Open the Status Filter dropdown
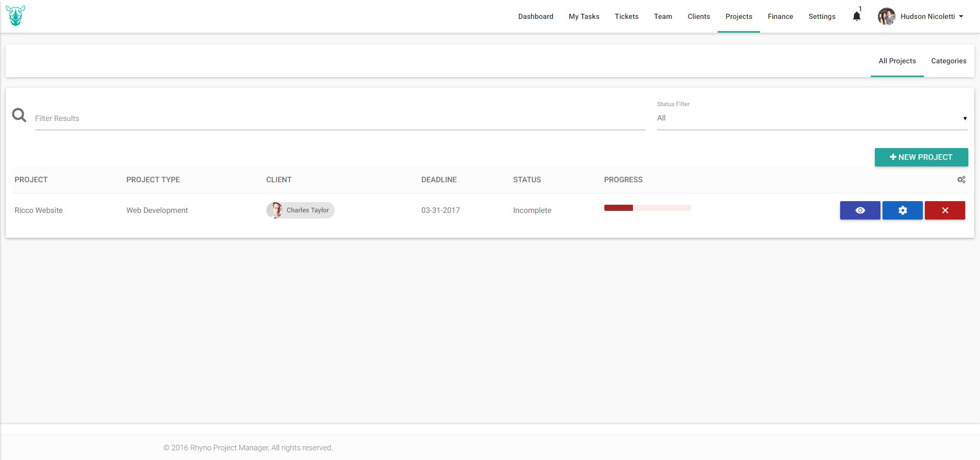 (x=812, y=118)
